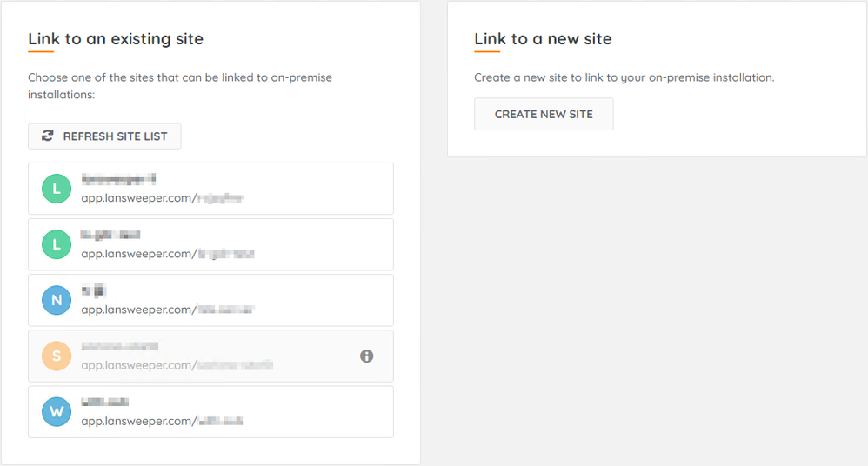Click the N site's app.lansweeper.com URL
Image resolution: width=868 pixels, height=466 pixels.
pyautogui.click(x=167, y=310)
